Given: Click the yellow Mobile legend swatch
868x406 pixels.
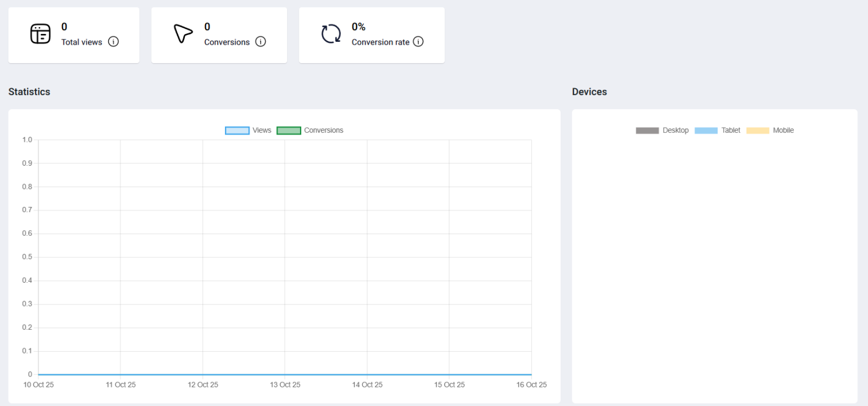Looking at the screenshot, I should 758,131.
